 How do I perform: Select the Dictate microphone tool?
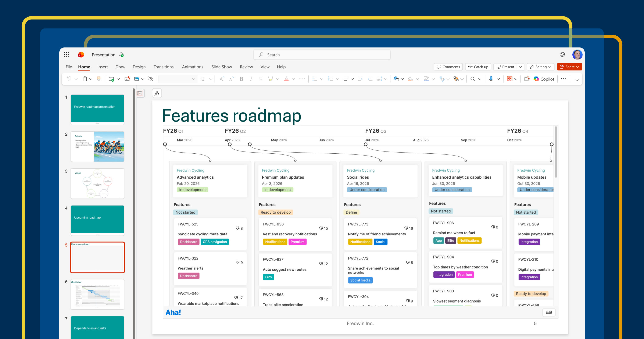coord(491,79)
